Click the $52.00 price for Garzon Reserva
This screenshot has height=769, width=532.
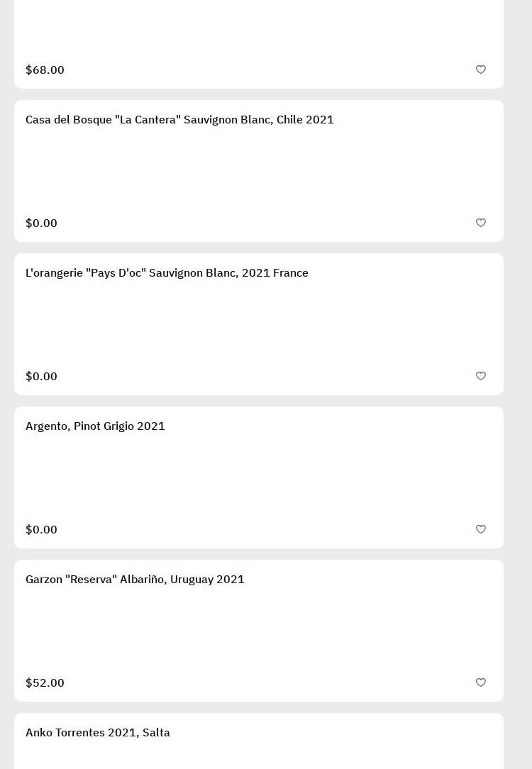pyautogui.click(x=45, y=682)
